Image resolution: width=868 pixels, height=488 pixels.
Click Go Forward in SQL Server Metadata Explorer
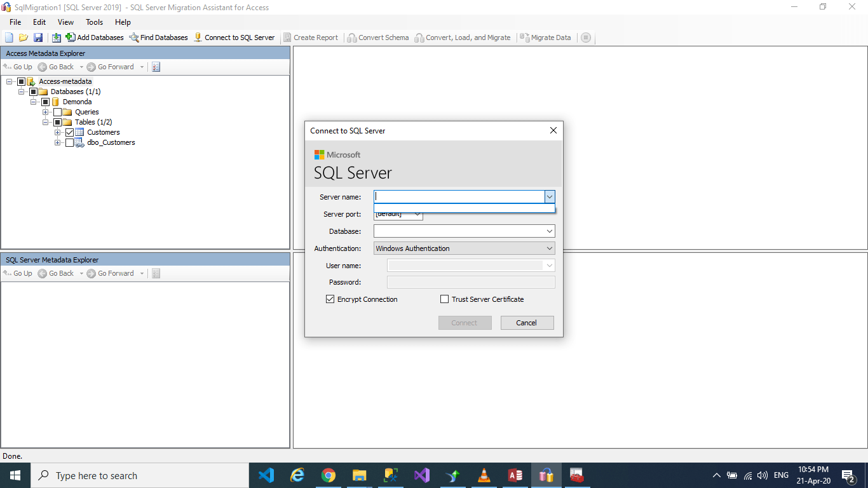click(111, 273)
